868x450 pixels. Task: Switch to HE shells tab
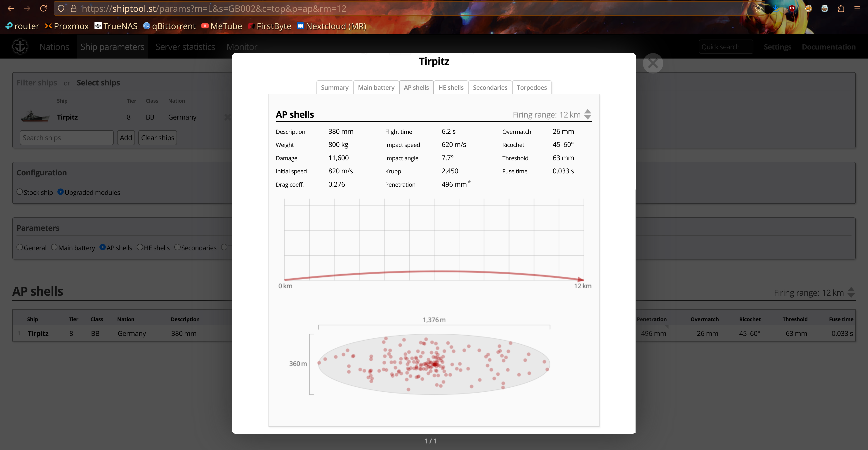[x=451, y=87]
